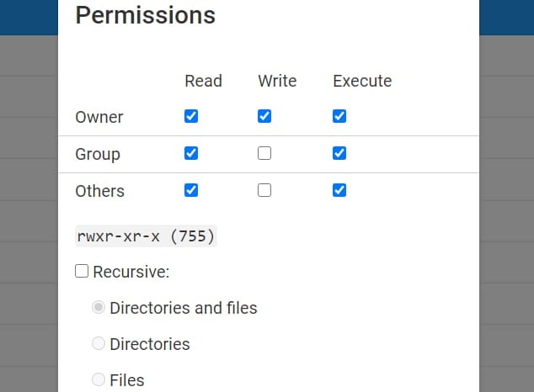This screenshot has height=392, width=534.
Task: Click the Others row label
Action: [x=99, y=191]
